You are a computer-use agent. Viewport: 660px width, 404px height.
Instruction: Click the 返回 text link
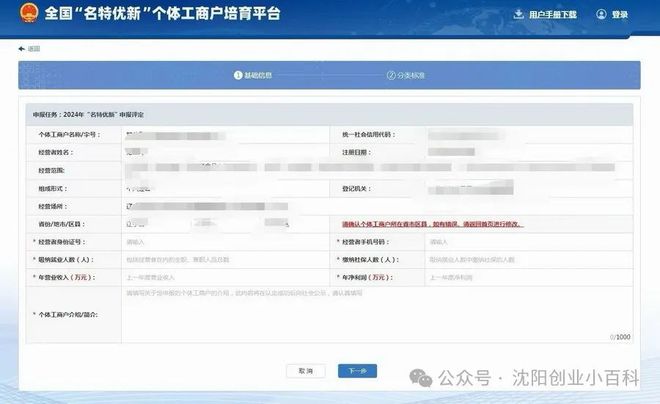pos(34,49)
